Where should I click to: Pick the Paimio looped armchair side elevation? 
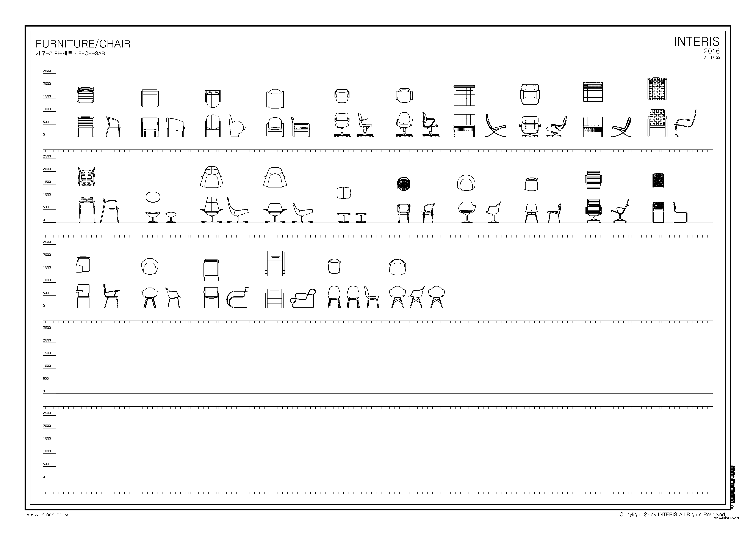pos(303,299)
